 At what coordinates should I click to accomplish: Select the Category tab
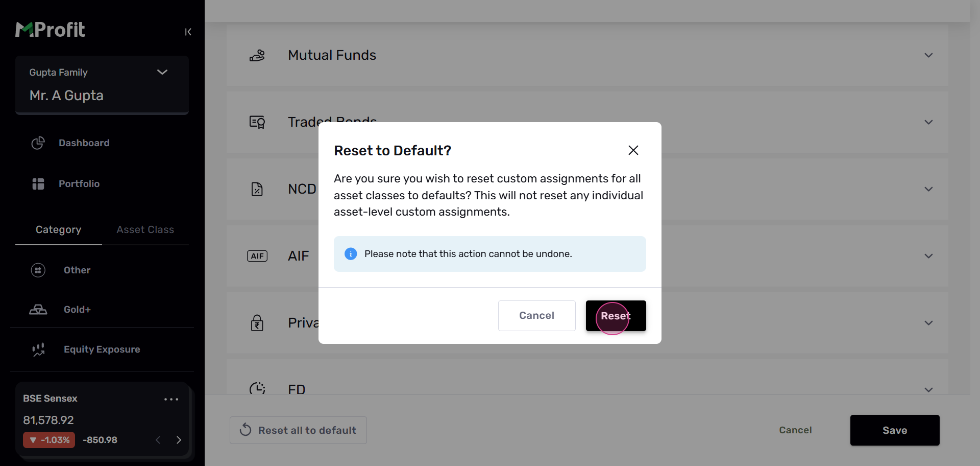tap(59, 230)
